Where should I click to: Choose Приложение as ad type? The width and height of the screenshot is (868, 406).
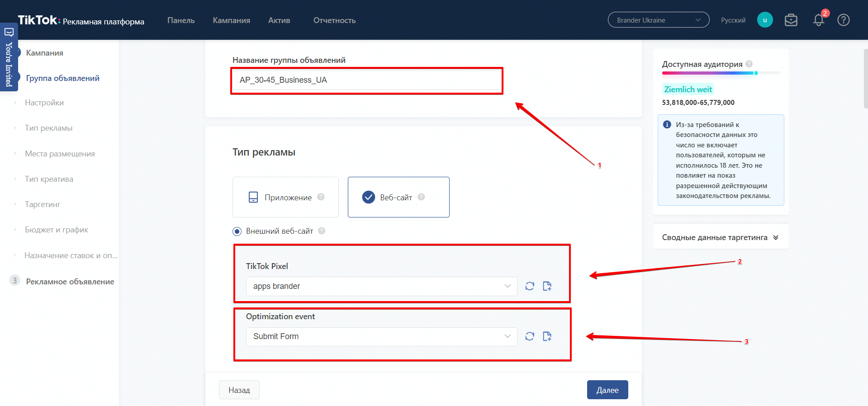click(x=285, y=197)
